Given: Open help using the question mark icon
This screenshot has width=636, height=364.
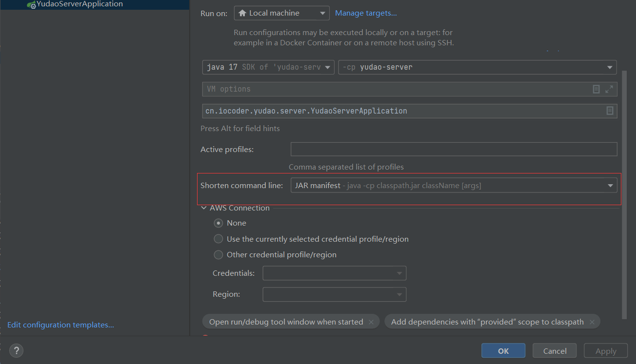Looking at the screenshot, I should (x=16, y=350).
